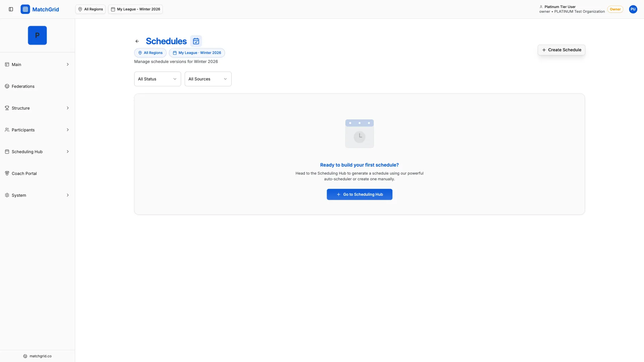644x362 pixels.
Task: Click Go to Scheduling Hub
Action: pyautogui.click(x=359, y=194)
